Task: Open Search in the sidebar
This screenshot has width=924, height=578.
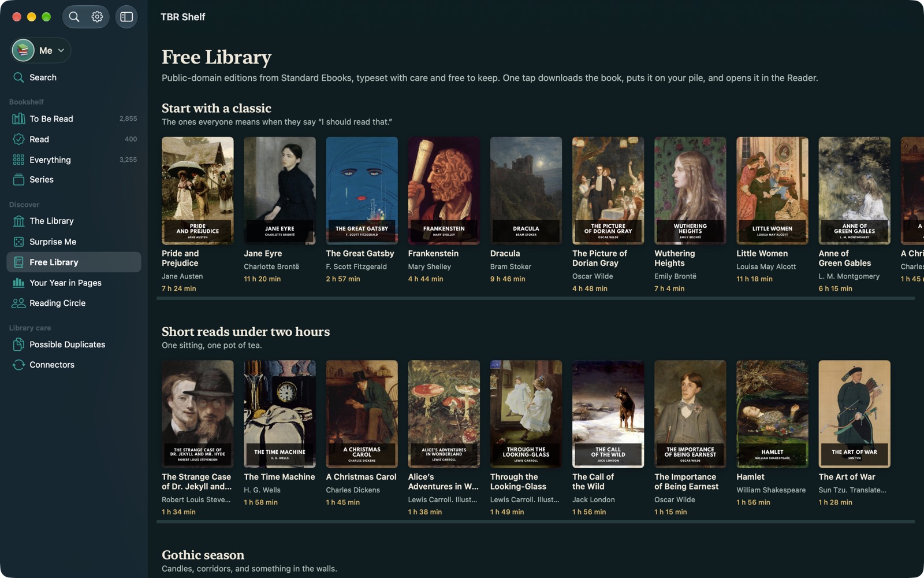Action: [x=74, y=77]
